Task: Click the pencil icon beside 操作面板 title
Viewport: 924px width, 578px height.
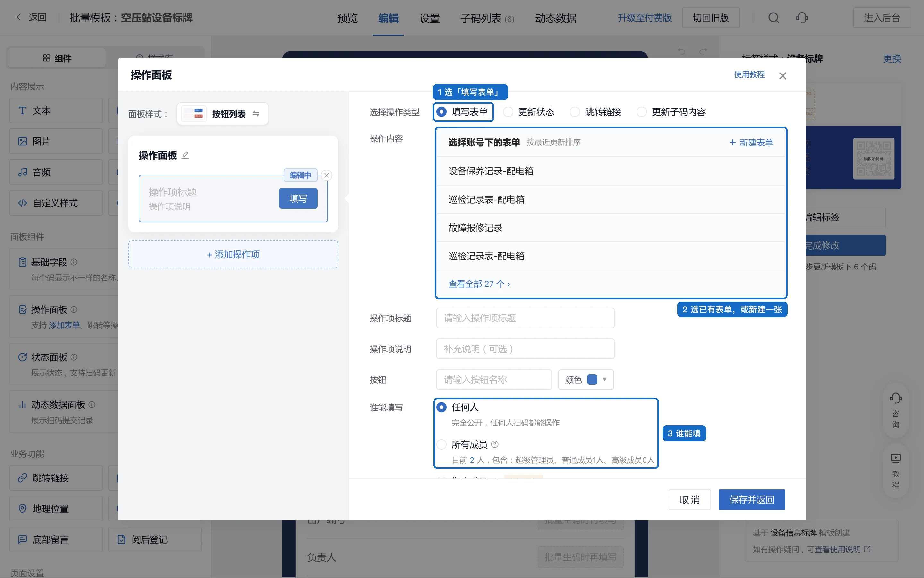Action: click(185, 155)
